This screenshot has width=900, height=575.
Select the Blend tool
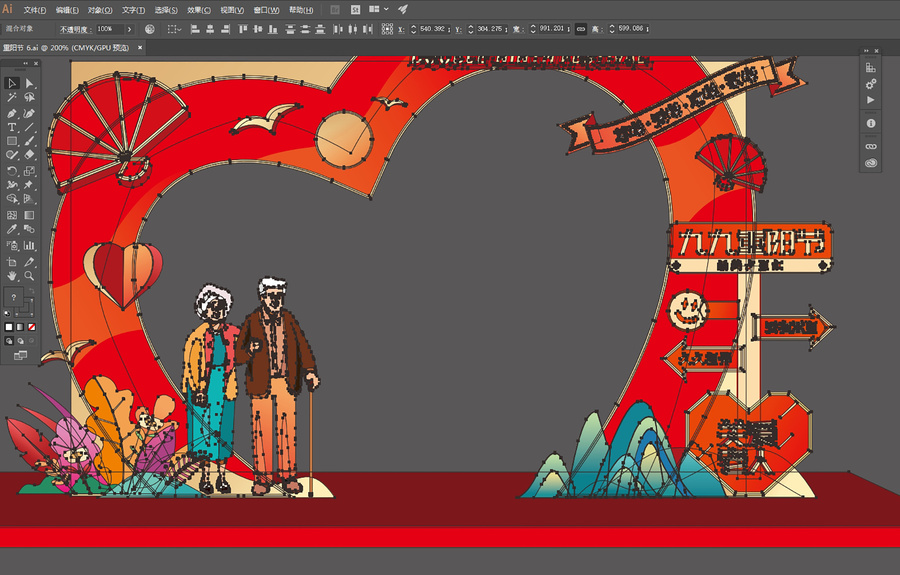29,229
